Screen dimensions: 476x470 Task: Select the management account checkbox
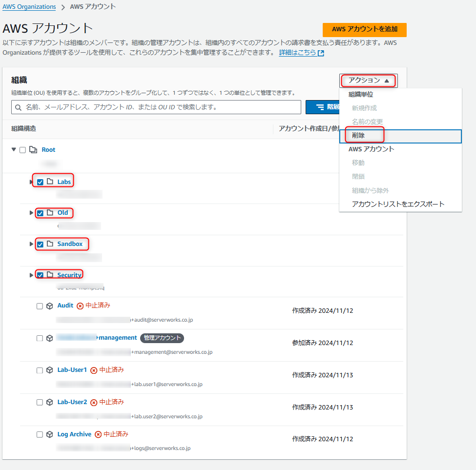pos(40,338)
